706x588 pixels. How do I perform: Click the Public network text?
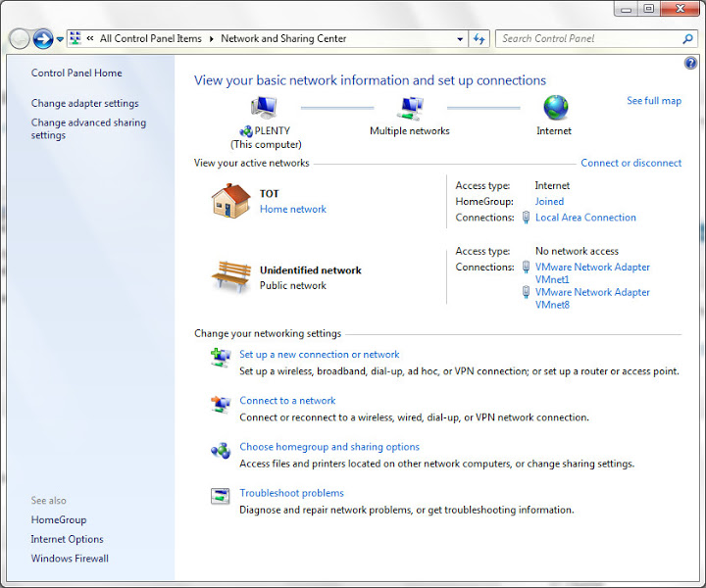click(292, 286)
